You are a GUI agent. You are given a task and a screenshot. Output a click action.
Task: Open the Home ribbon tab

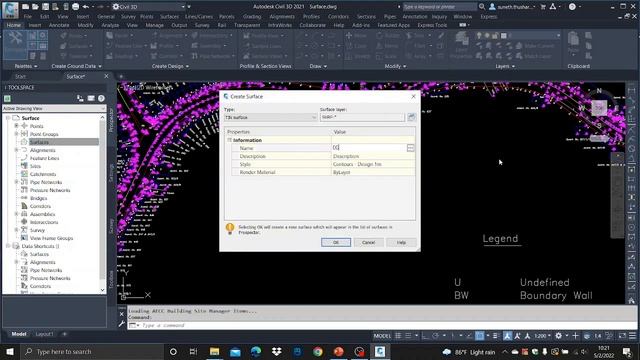tap(13, 25)
